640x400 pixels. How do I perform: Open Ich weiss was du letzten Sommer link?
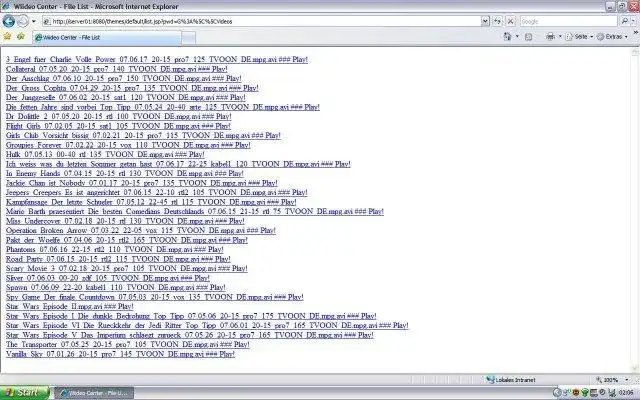pos(178,164)
